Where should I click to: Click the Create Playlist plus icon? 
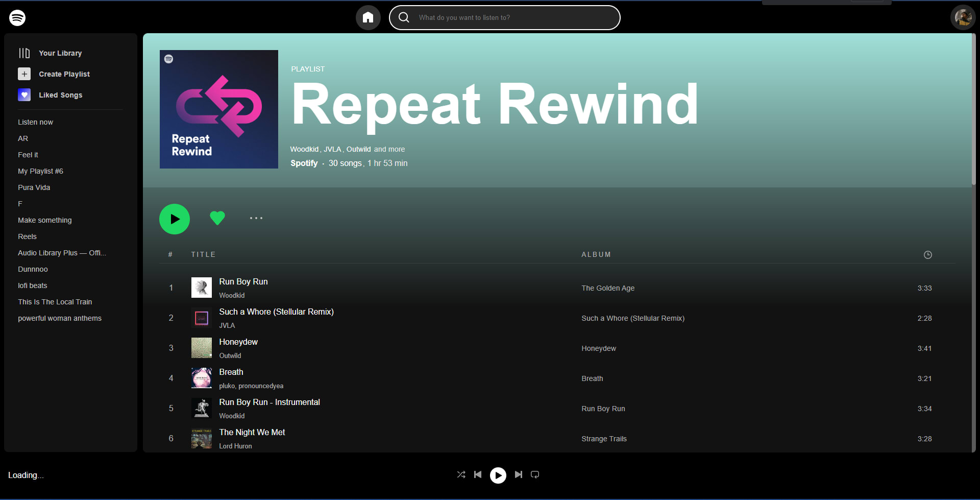coord(24,74)
